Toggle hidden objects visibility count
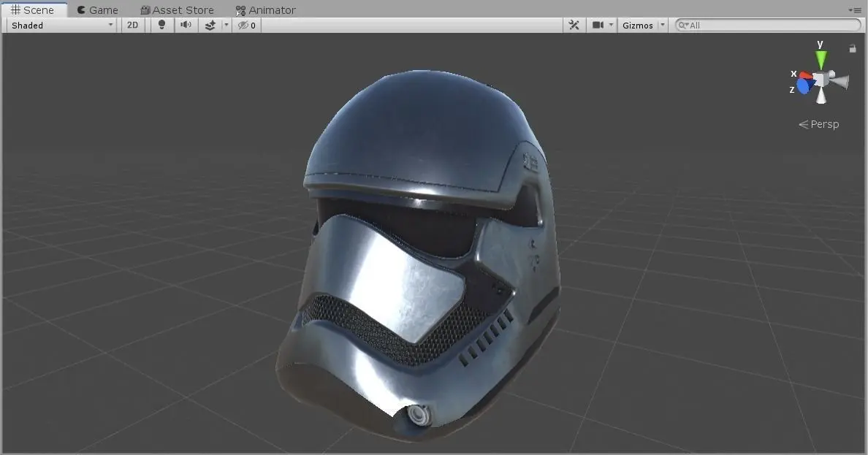 [x=247, y=25]
